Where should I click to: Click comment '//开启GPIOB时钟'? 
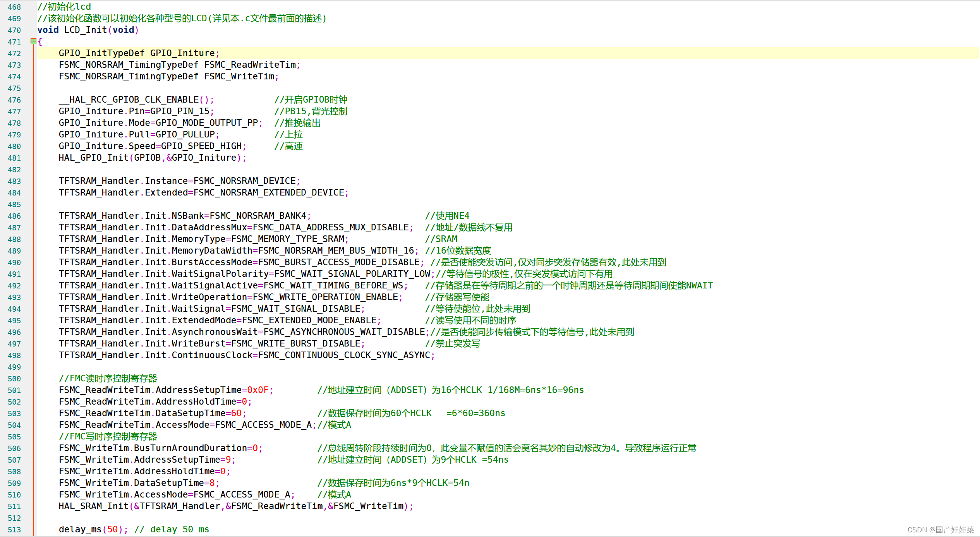(311, 100)
